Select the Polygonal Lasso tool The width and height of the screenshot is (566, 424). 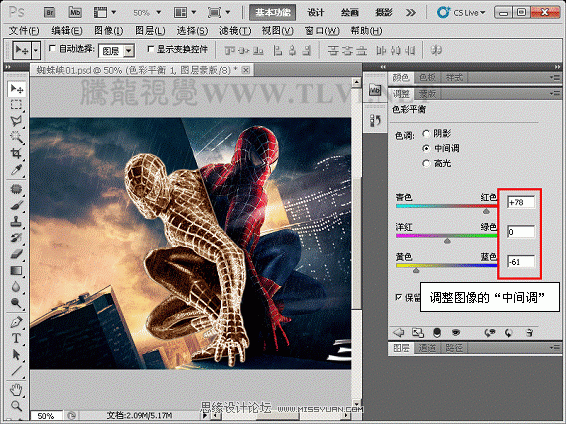[16, 121]
